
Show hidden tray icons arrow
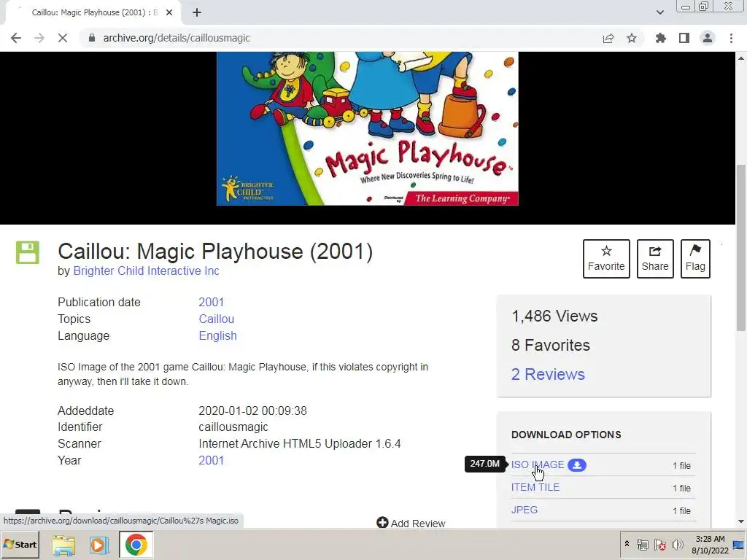[x=627, y=544]
